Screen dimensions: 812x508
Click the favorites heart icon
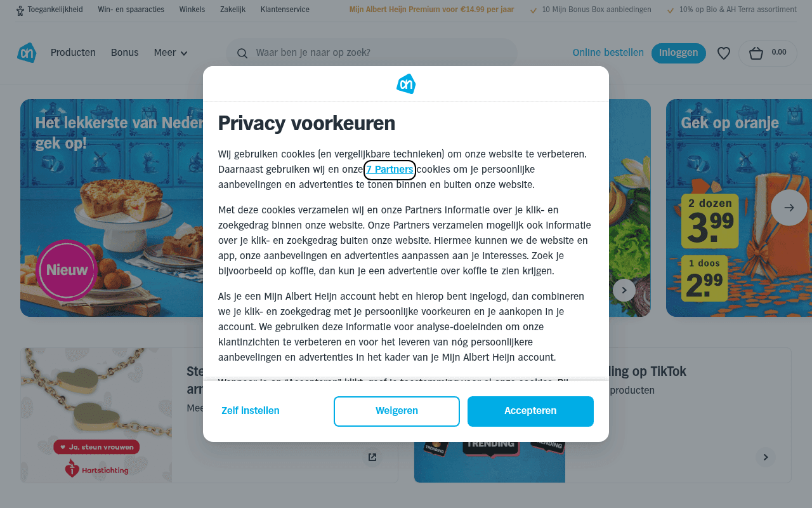pos(723,53)
